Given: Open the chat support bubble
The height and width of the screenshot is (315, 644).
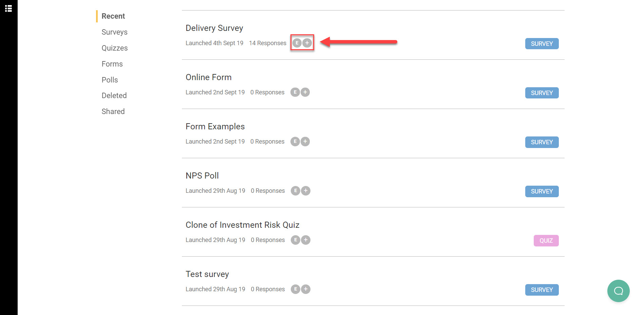Looking at the screenshot, I should coord(618,291).
